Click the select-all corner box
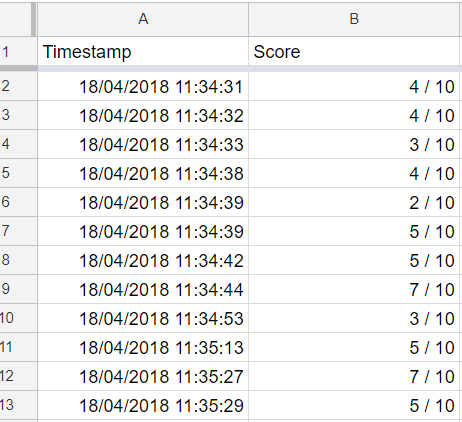462x422 pixels. coord(16,19)
